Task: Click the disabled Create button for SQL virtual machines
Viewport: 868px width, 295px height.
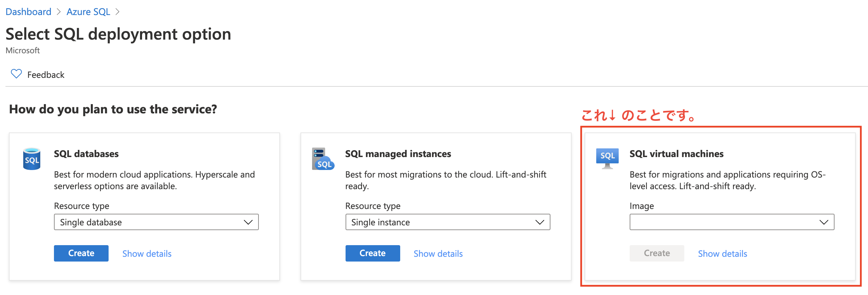Action: (x=657, y=253)
